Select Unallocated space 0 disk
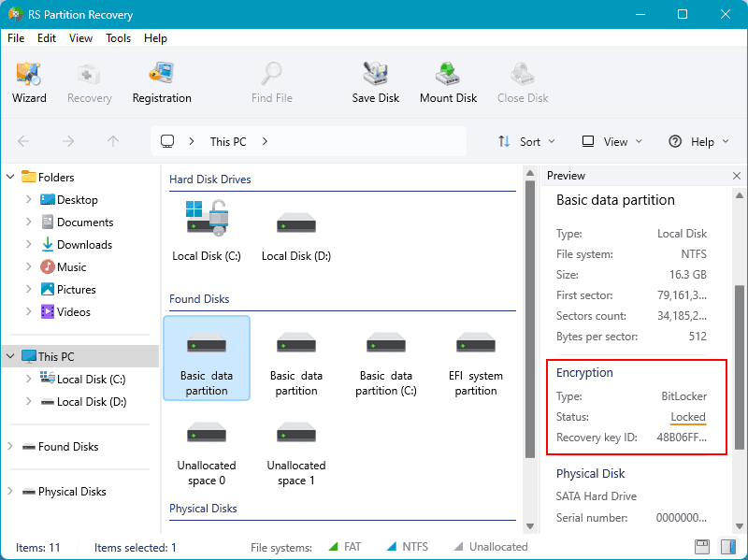748x560 pixels. pos(207,452)
